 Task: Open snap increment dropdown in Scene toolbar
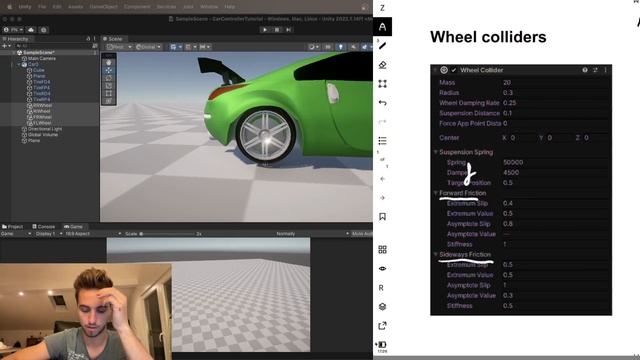pos(204,47)
